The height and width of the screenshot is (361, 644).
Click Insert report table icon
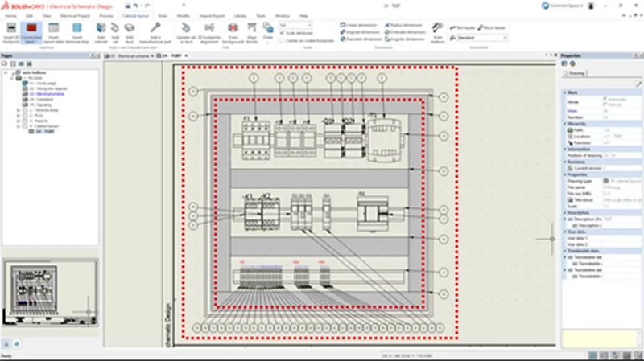(54, 29)
